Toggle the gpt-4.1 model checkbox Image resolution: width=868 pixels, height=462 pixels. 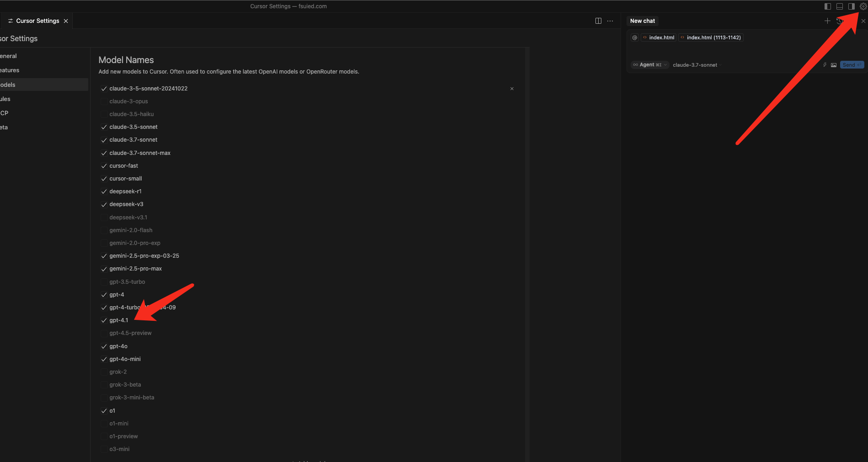pyautogui.click(x=104, y=320)
